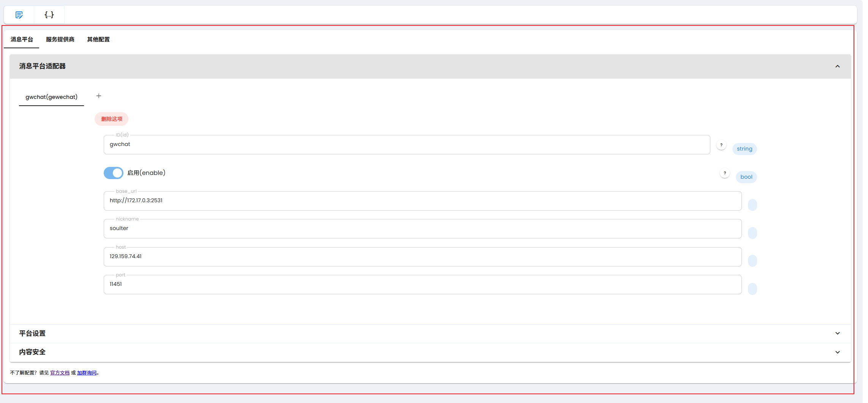868x403 pixels.
Task: Toggle the 启用(enable) switch off
Action: pos(114,173)
